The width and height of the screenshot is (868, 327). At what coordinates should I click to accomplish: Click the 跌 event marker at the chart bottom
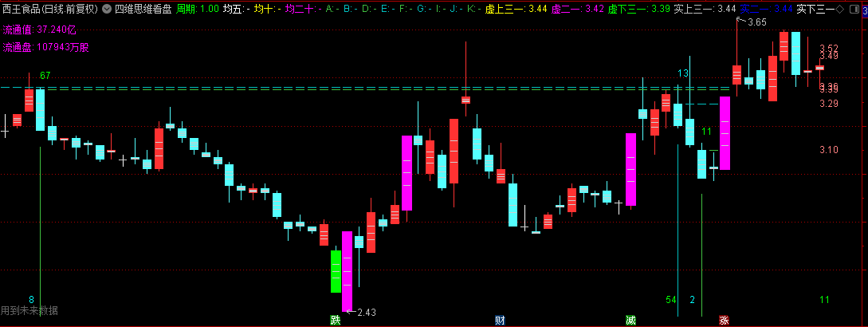(335, 320)
